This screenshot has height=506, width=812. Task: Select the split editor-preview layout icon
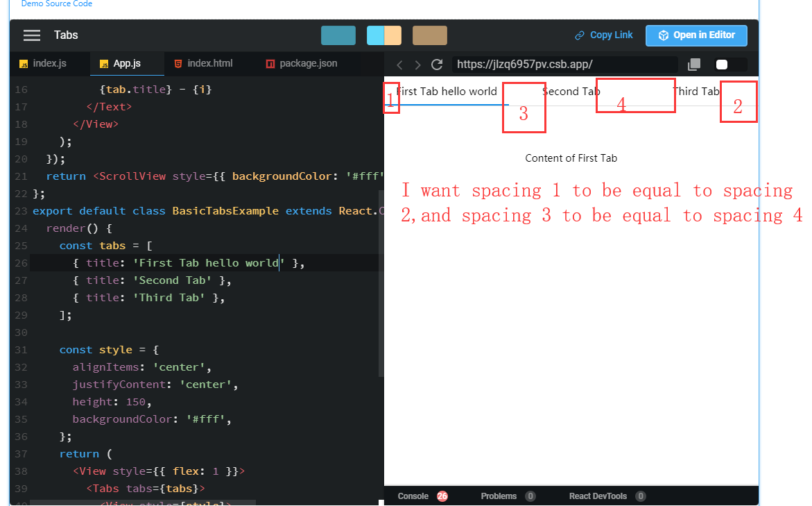[383, 35]
